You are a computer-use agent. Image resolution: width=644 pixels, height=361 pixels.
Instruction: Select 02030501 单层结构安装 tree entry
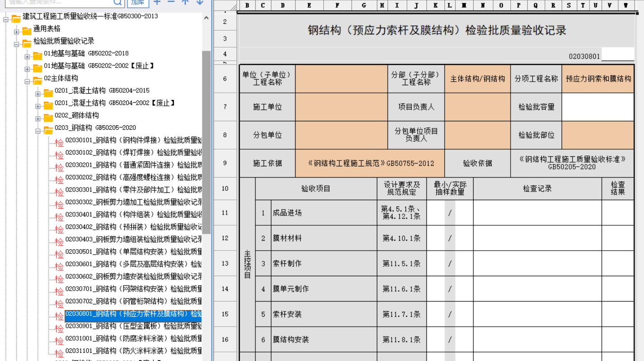point(133,251)
